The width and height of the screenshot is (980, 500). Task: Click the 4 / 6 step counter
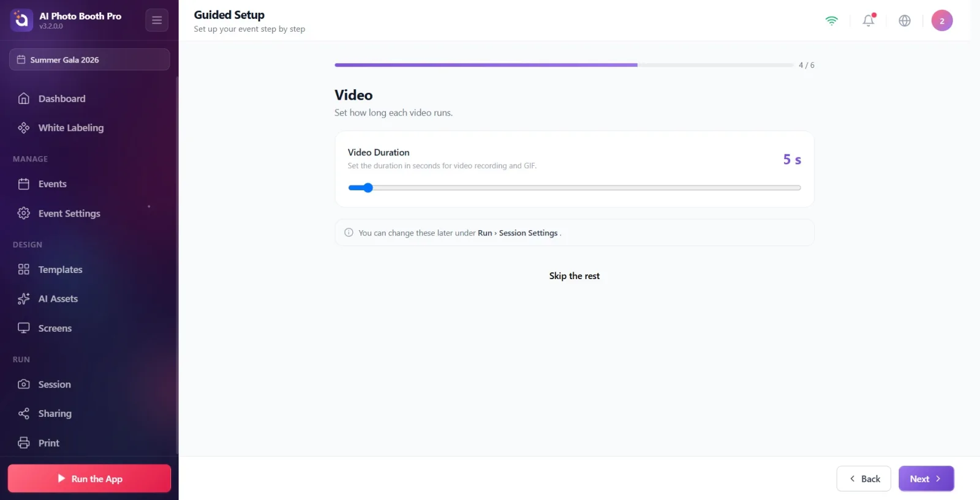[807, 65]
